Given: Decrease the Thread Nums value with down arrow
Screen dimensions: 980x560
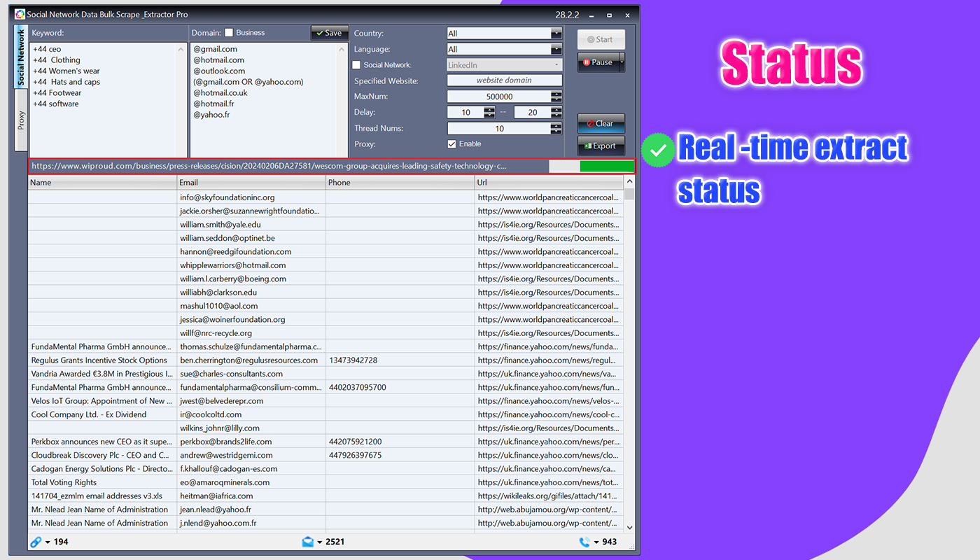Looking at the screenshot, I should [556, 132].
